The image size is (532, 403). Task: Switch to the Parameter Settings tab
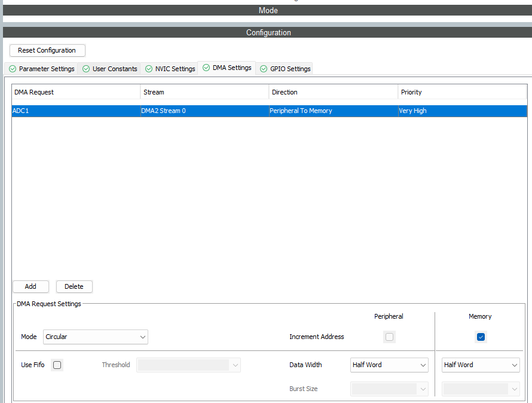pyautogui.click(x=41, y=69)
